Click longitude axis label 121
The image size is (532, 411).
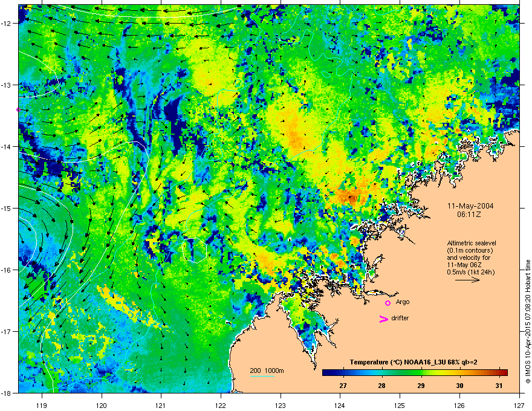(x=161, y=405)
